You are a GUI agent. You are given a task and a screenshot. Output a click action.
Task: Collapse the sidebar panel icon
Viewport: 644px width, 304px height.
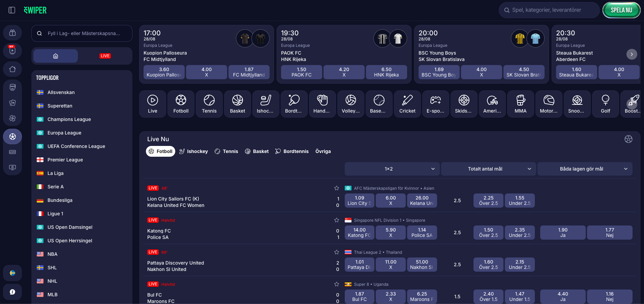[x=12, y=10]
